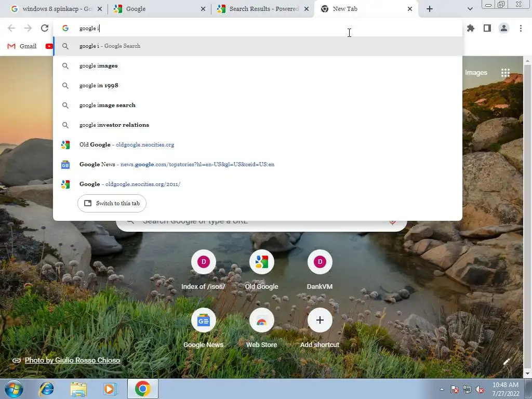The height and width of the screenshot is (399, 532).
Task: Open the oldgoogle.neocities.org/2011 suggestion
Action: click(258, 184)
